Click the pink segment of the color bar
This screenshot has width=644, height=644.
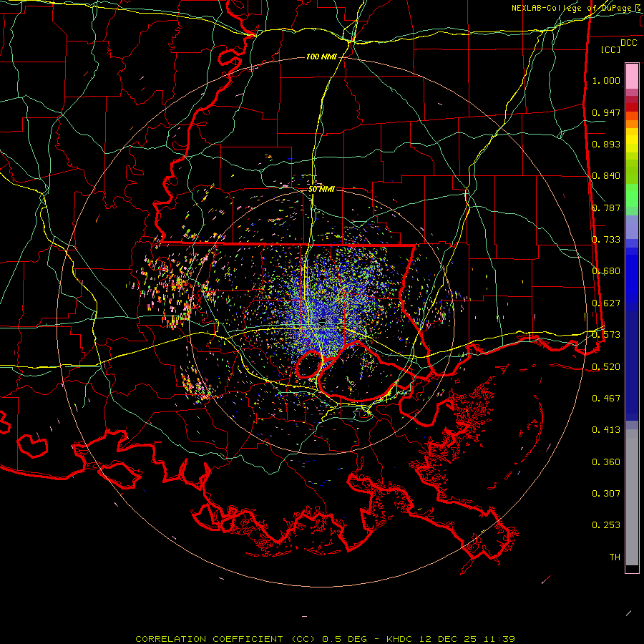pos(632,76)
